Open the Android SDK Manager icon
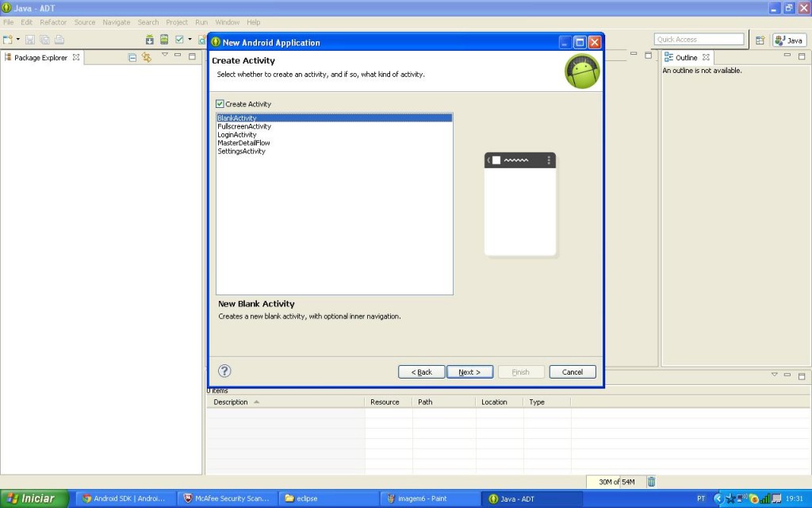The image size is (812, 508). point(149,40)
